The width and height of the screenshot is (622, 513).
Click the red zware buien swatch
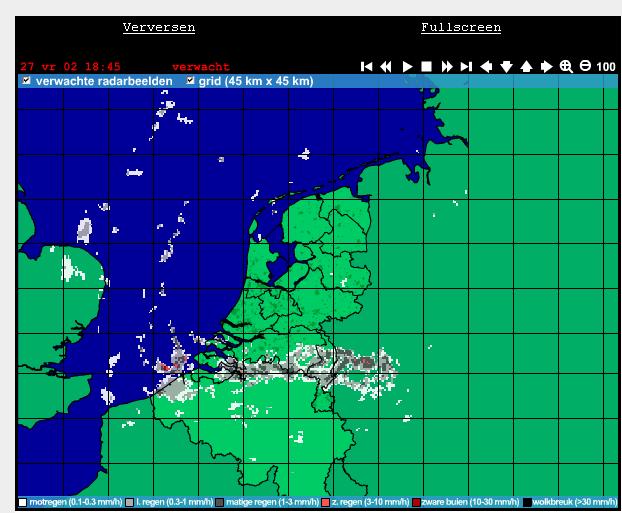[416, 502]
